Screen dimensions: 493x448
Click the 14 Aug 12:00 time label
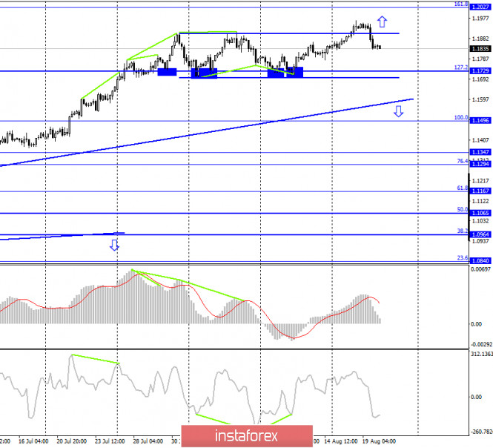337,441
